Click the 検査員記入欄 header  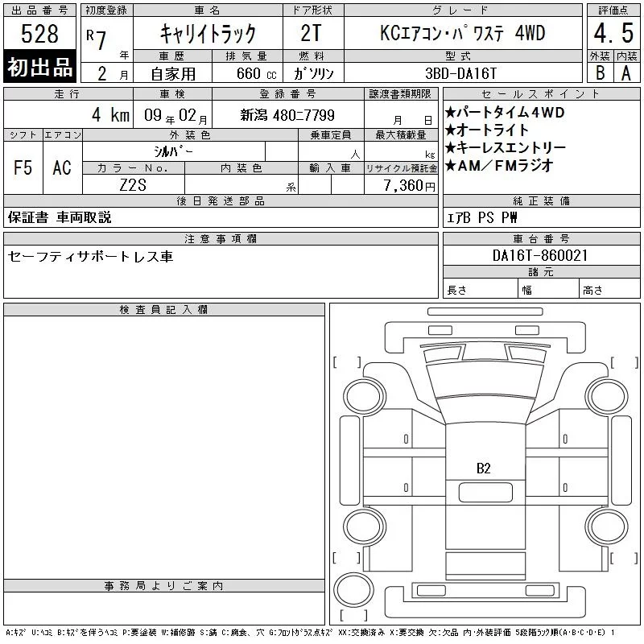tap(164, 310)
